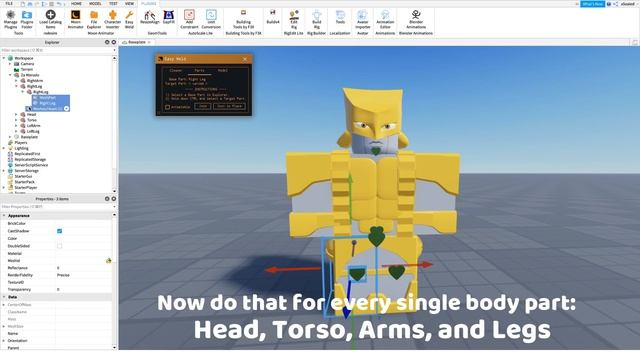Open the help icon beside What's New

click(x=609, y=4)
